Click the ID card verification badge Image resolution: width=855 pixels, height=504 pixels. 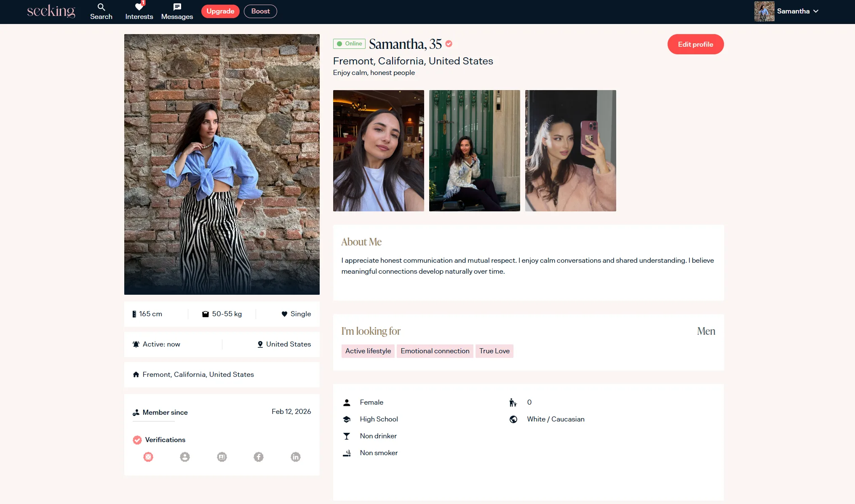(x=222, y=457)
